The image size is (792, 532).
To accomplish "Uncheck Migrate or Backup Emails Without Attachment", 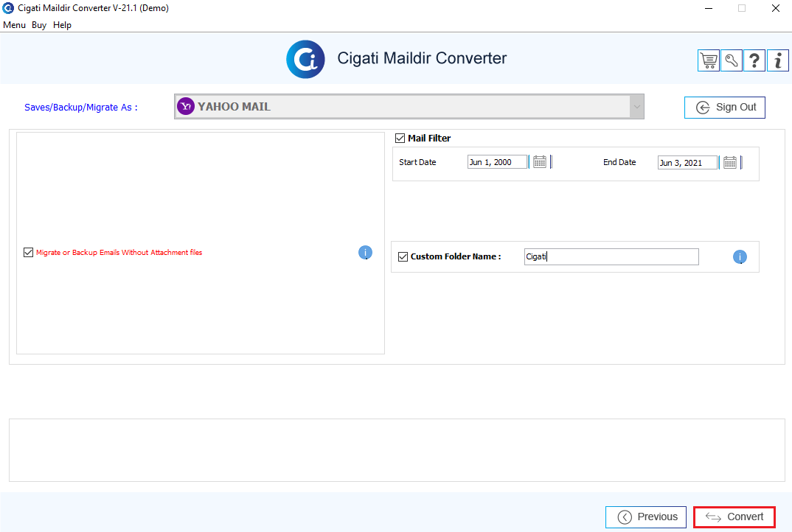I will 28,253.
